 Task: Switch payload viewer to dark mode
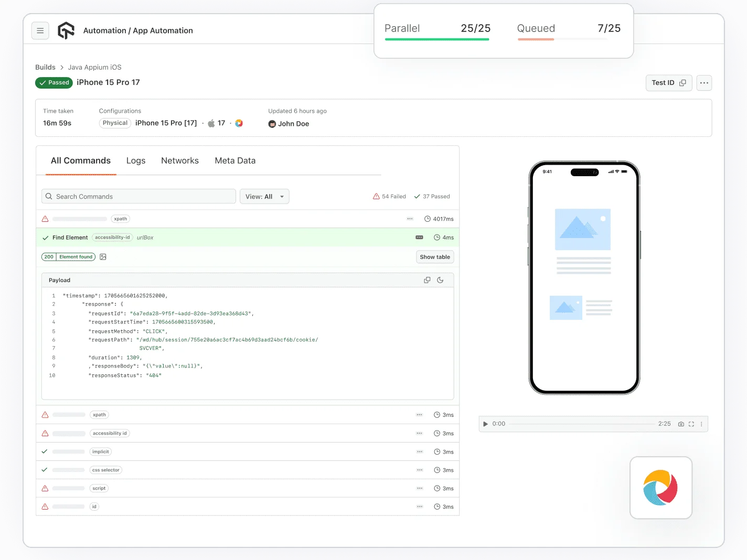tap(440, 279)
